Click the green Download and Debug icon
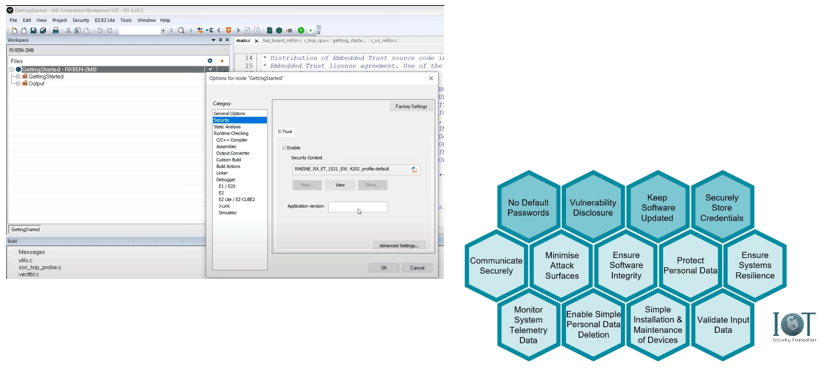 (301, 31)
